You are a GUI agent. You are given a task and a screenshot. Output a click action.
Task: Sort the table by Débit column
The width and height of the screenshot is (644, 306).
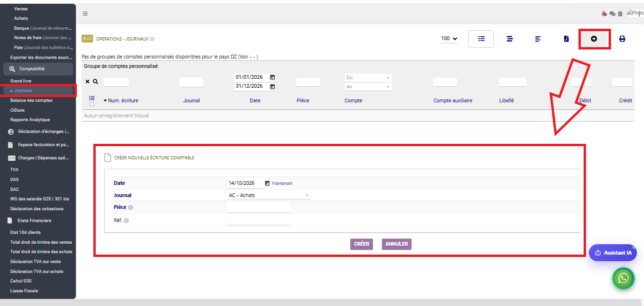click(585, 100)
